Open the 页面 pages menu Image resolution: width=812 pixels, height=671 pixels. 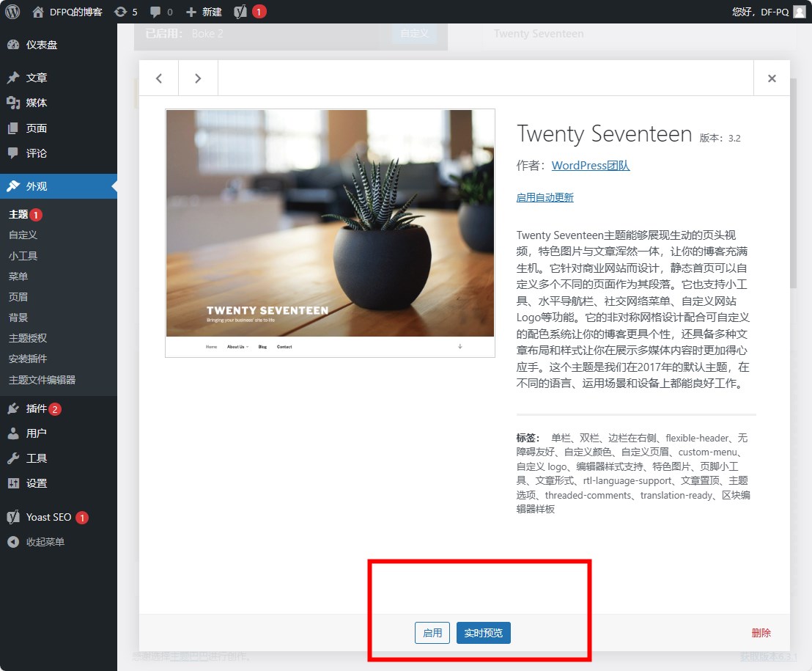(59, 128)
